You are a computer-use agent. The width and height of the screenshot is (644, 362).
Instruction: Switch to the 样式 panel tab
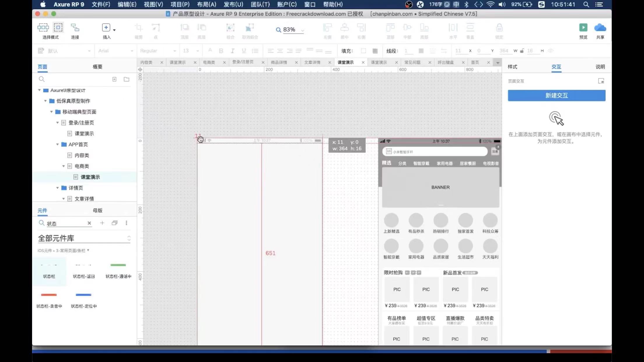click(x=512, y=67)
